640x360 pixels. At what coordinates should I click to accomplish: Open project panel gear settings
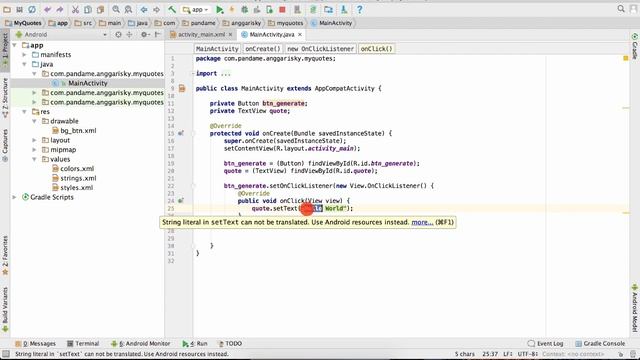coord(144,35)
